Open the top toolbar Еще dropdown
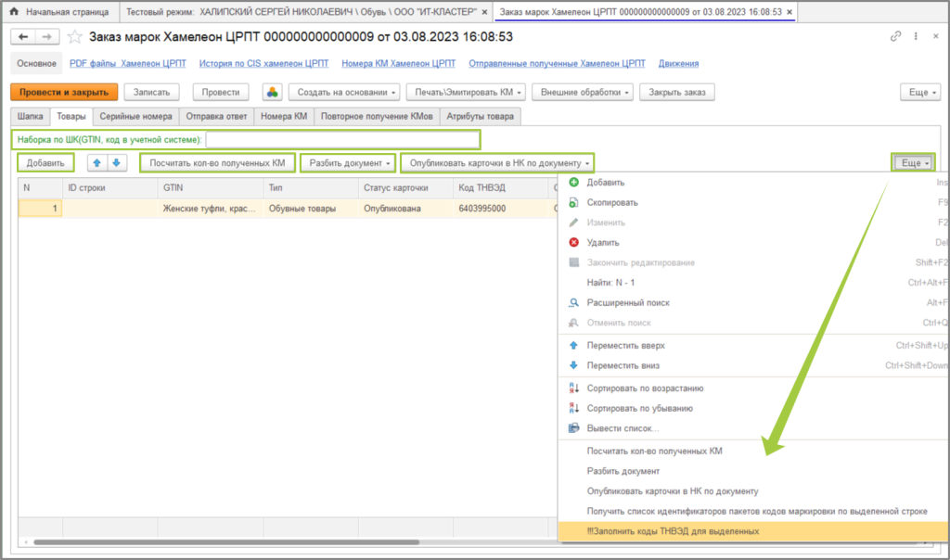Image resolution: width=950 pixels, height=560 pixels. point(920,92)
